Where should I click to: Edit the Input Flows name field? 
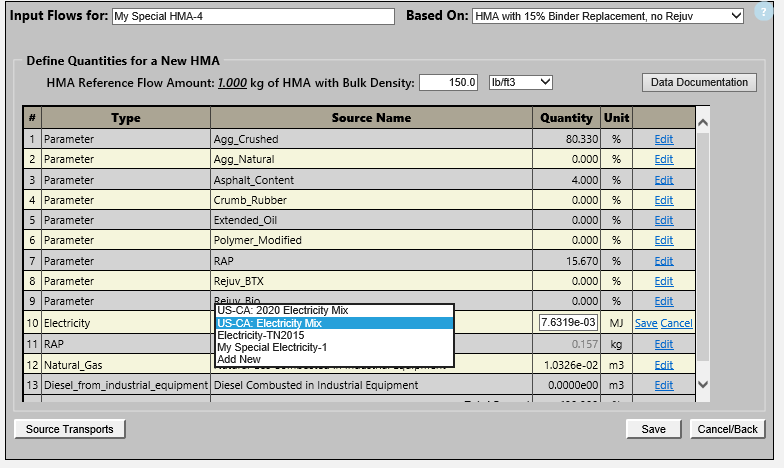[x=253, y=16]
